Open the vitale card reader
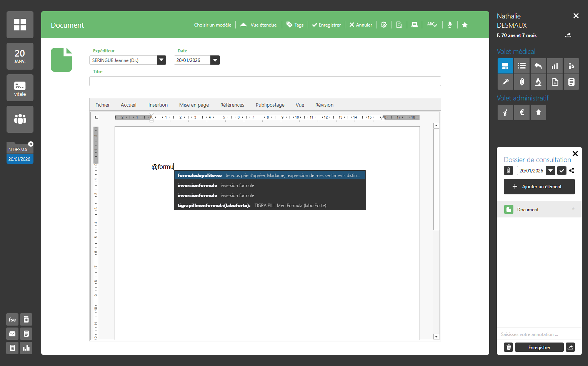This screenshot has width=588, height=366. (20, 88)
